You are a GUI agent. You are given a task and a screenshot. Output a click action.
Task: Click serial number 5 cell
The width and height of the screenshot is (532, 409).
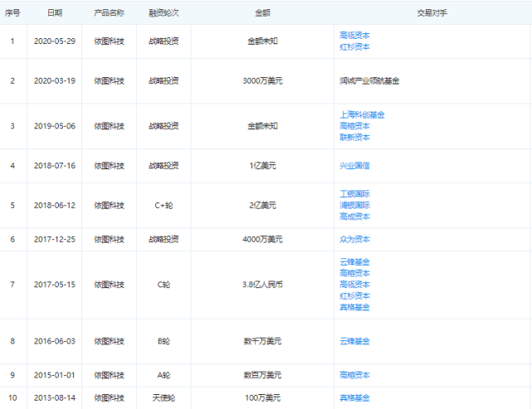[12, 205]
